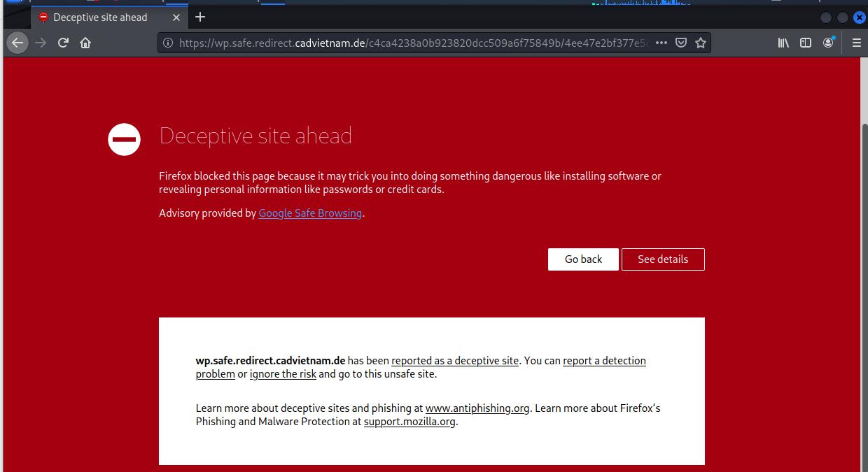868x472 pixels.
Task: Click the ignore the risk link
Action: tap(283, 374)
